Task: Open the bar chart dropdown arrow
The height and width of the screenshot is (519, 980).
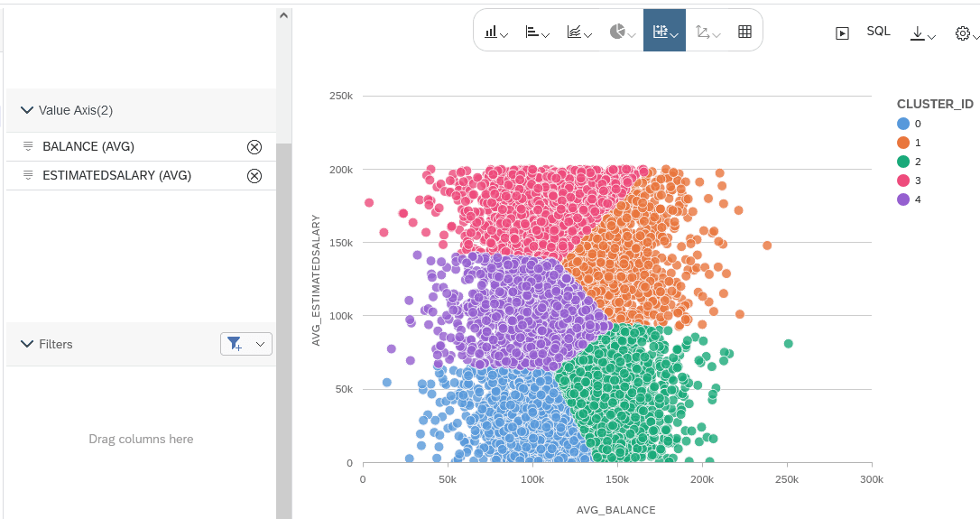Action: (546, 35)
